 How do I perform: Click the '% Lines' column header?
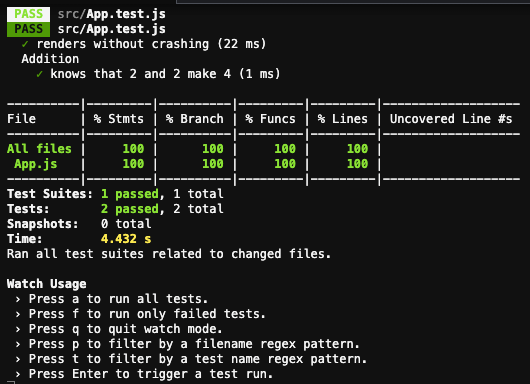click(x=342, y=119)
